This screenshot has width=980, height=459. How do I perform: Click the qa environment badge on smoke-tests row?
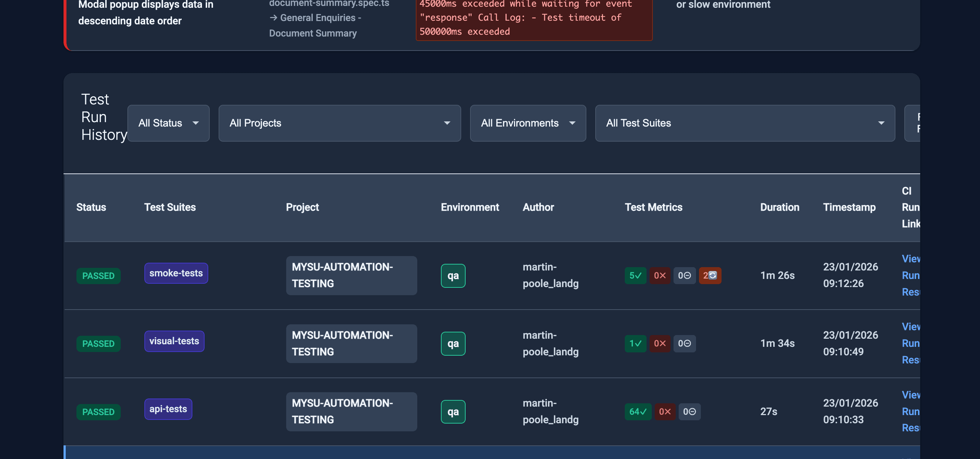pyautogui.click(x=453, y=276)
